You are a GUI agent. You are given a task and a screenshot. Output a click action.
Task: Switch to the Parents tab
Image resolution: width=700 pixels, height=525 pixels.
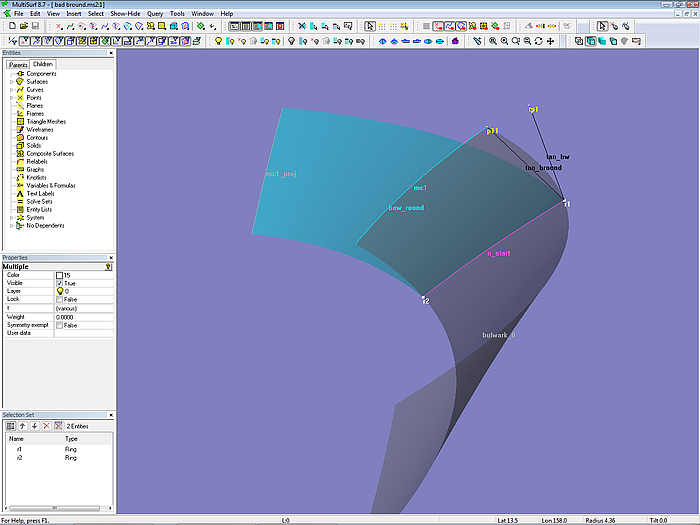(x=18, y=64)
